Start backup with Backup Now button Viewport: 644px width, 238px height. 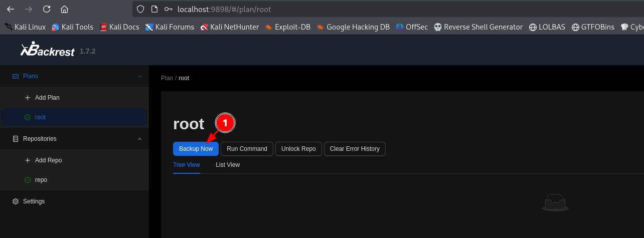tap(196, 149)
